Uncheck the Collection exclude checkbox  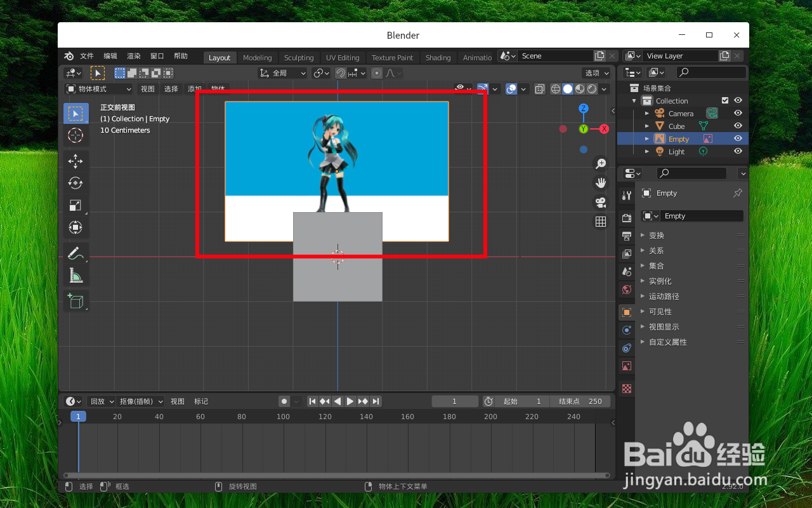[725, 100]
